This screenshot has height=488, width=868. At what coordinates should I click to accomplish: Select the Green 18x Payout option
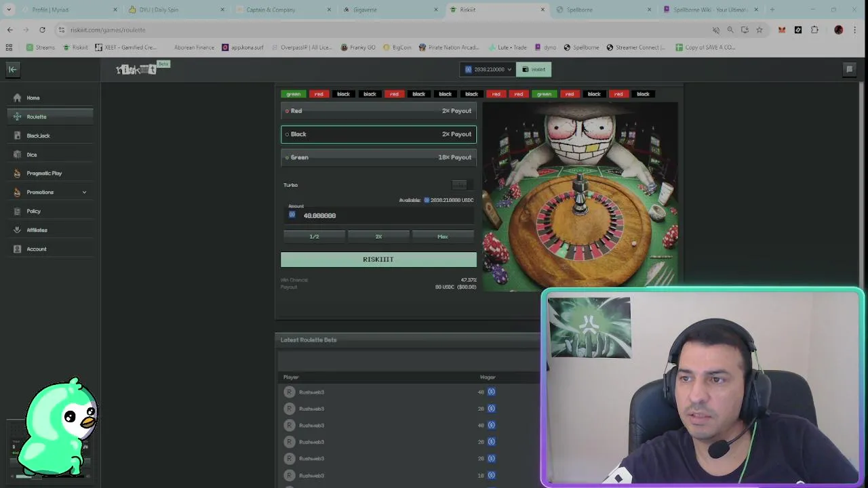[x=378, y=157]
